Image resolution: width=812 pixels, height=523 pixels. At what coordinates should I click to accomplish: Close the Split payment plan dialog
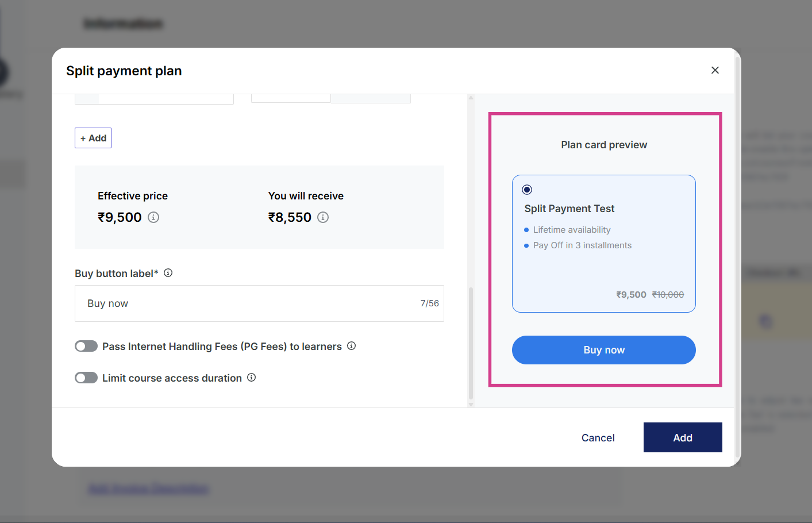(715, 70)
